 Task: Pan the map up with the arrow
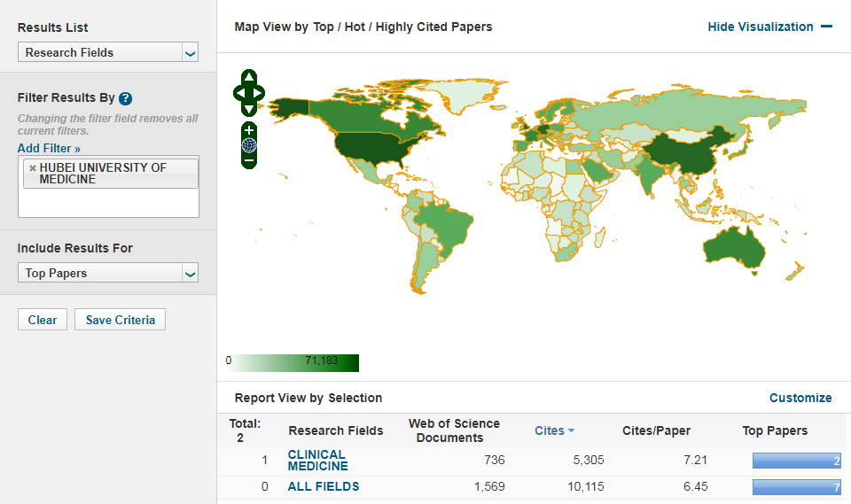249,77
